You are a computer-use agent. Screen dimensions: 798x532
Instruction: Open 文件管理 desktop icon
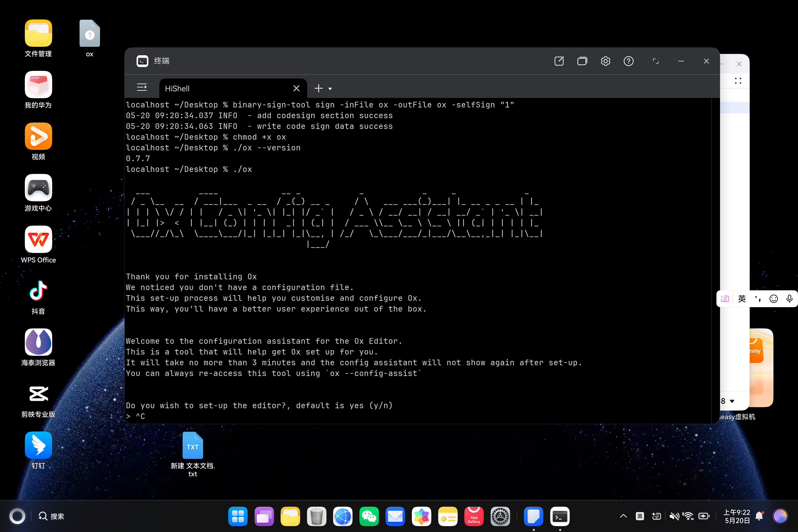38,38
